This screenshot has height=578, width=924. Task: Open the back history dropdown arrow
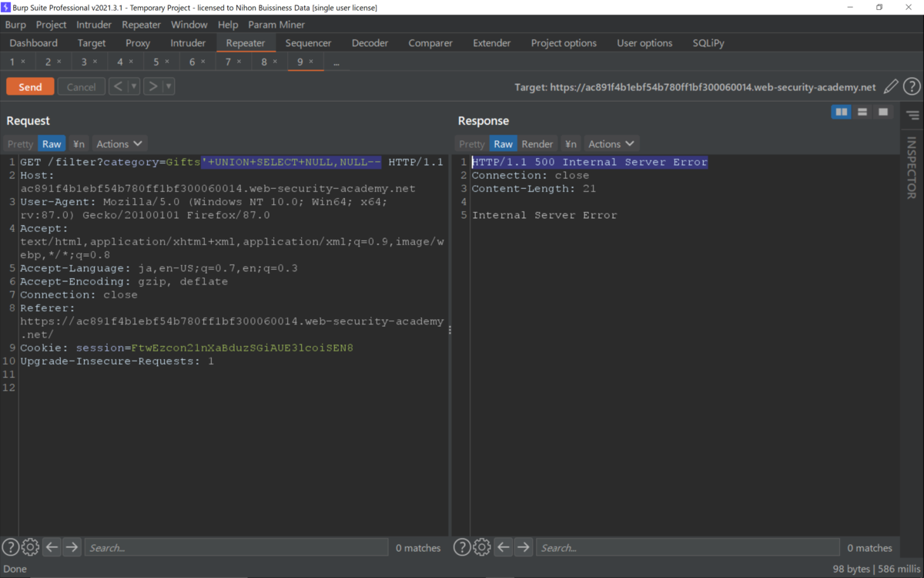coord(133,86)
